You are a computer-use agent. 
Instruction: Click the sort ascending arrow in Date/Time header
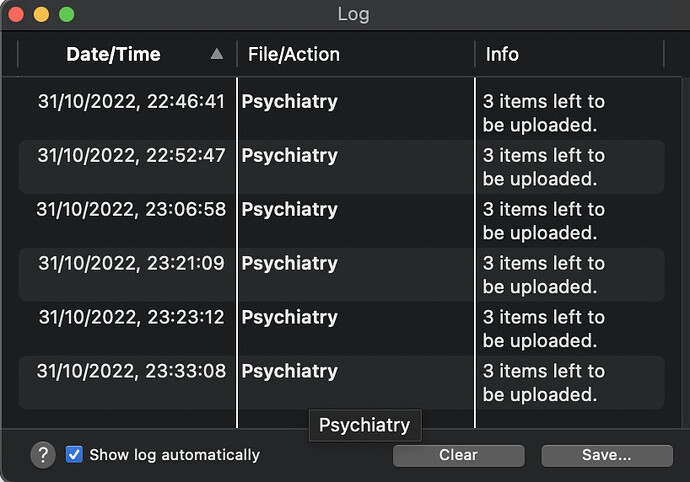[x=217, y=54]
